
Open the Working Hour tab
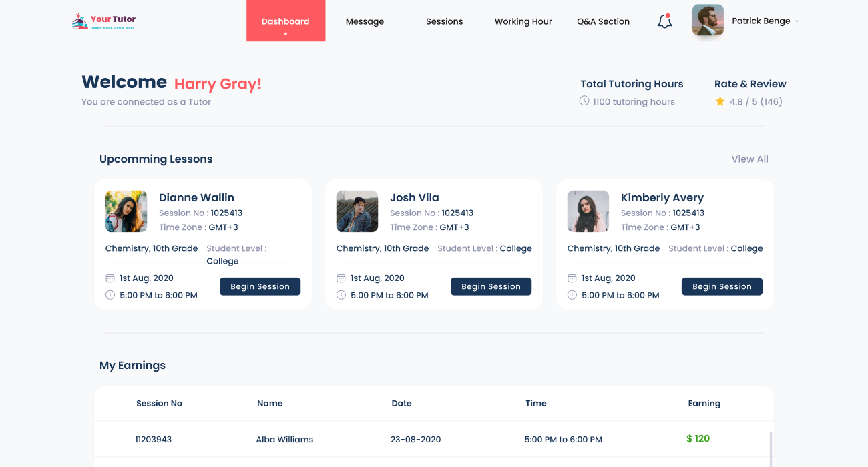pyautogui.click(x=523, y=21)
